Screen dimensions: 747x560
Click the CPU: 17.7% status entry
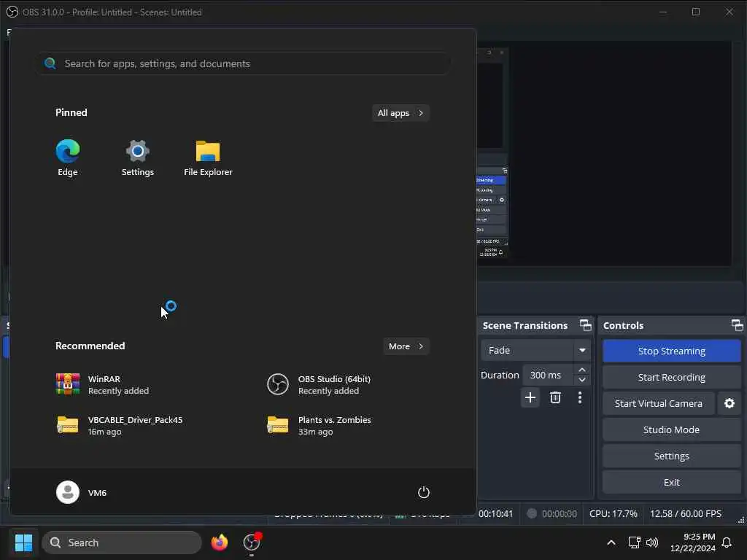(x=613, y=514)
